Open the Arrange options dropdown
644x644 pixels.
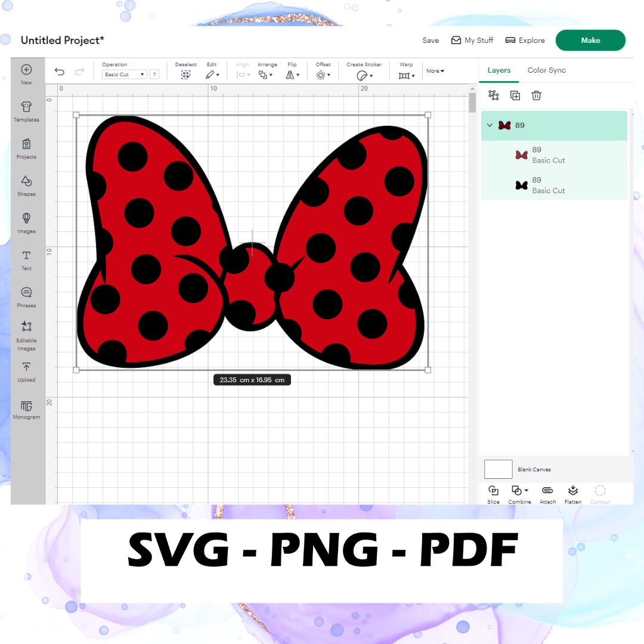[x=267, y=70]
